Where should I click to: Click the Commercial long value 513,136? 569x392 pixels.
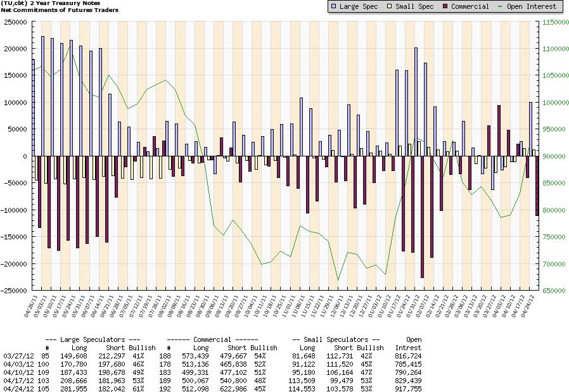195,364
